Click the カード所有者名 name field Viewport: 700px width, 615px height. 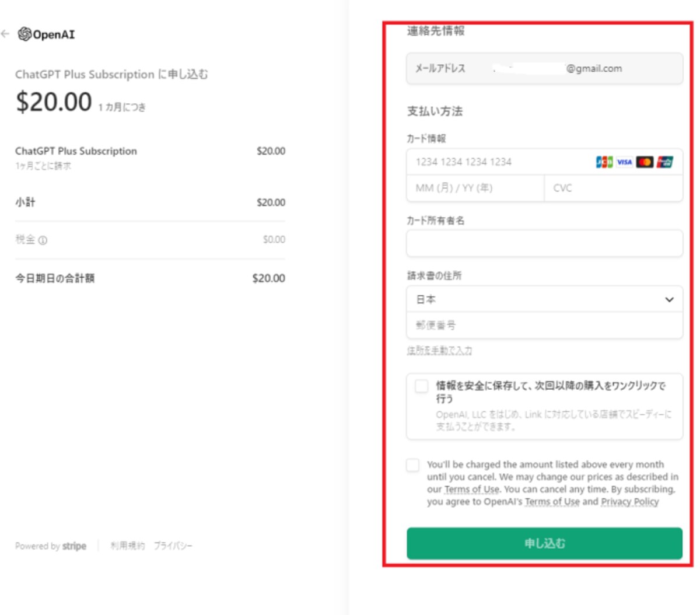tap(544, 243)
